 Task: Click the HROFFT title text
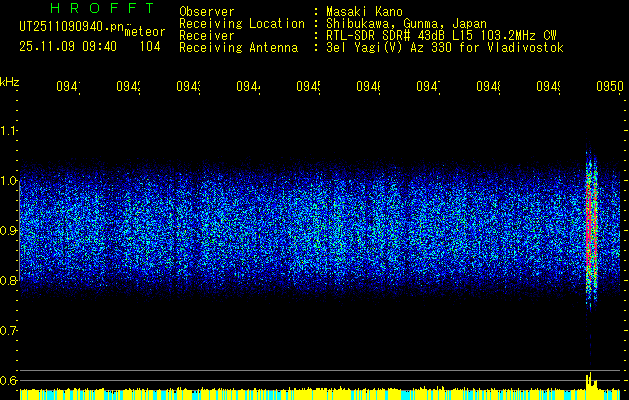click(x=103, y=8)
